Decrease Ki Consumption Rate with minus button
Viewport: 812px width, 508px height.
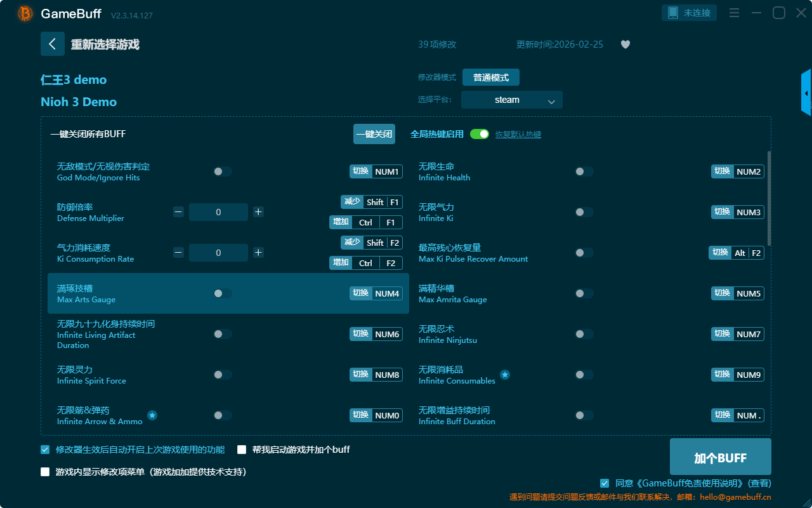[179, 253]
